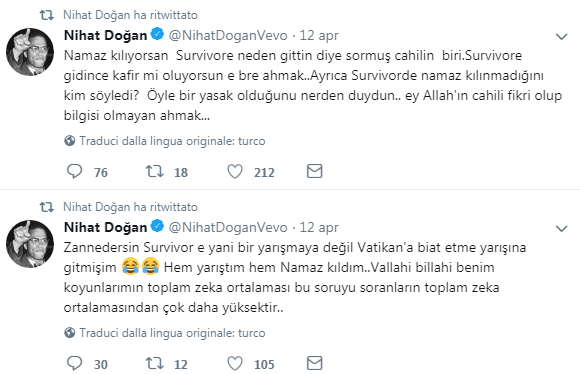Viewport: 580px width, 374px height.
Task: Translate the first tweet from Turkish
Action: pos(172,141)
